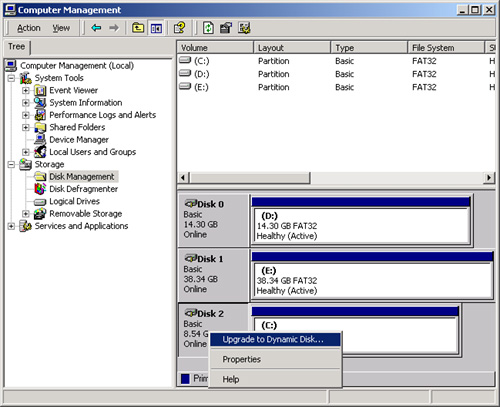Screen dimensions: 500x407
Task: Click the Refresh toolbar icon
Action: 208,28
